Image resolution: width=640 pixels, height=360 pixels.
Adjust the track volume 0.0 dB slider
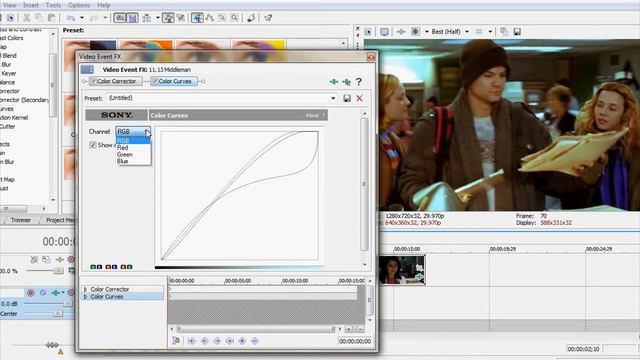point(68,303)
